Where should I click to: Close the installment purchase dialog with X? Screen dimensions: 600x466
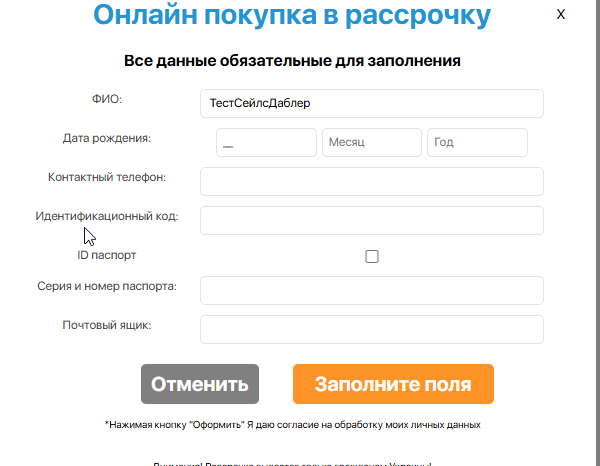(561, 15)
